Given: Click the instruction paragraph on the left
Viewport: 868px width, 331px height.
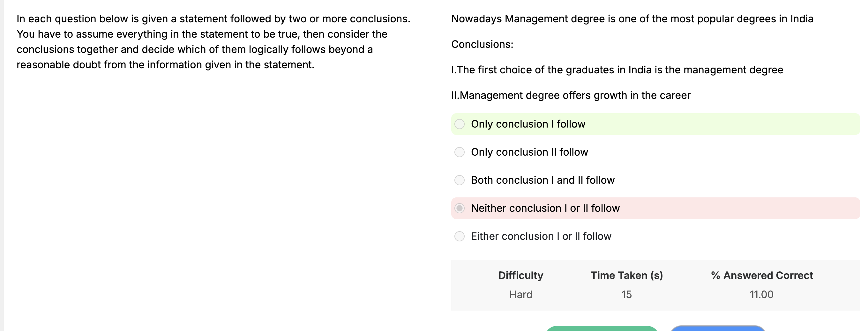Looking at the screenshot, I should point(213,42).
